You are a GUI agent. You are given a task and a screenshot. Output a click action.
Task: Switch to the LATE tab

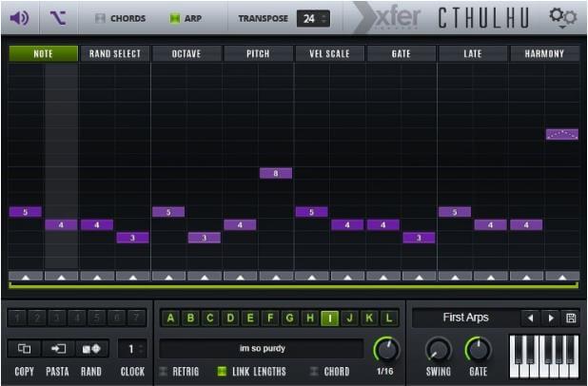pos(473,53)
